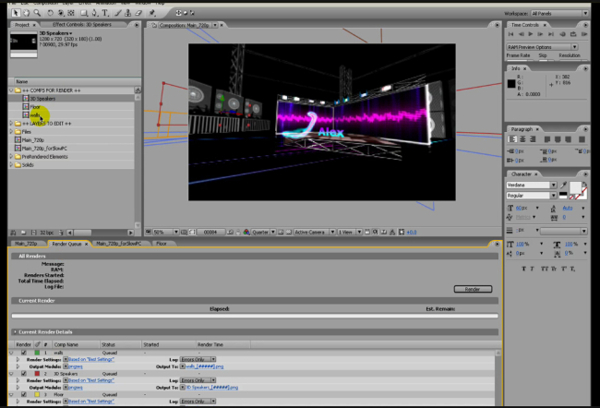
Task: Select the Pan Behind tool
Action: pyautogui.click(x=71, y=13)
